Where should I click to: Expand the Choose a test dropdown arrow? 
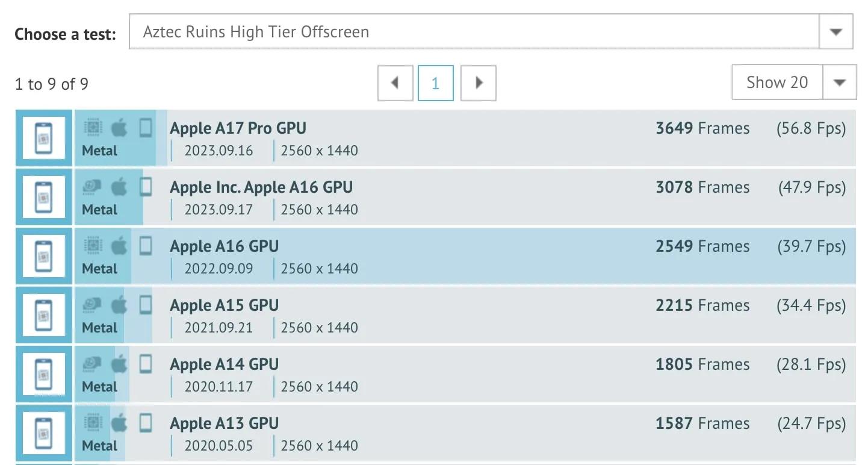(x=835, y=32)
